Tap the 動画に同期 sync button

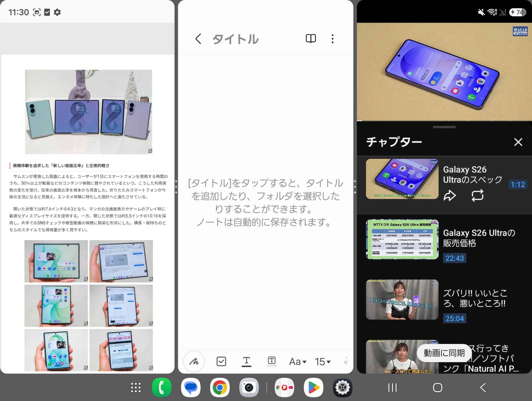(x=444, y=353)
